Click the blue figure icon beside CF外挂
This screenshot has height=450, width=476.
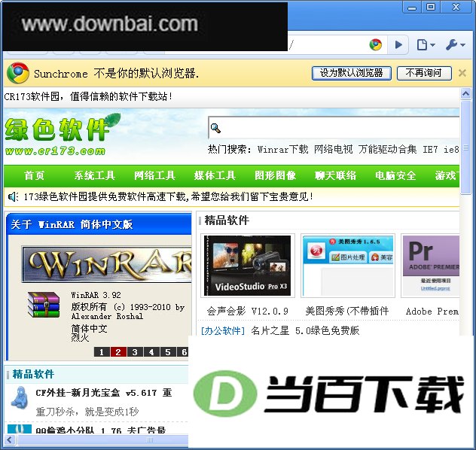pyautogui.click(x=20, y=397)
